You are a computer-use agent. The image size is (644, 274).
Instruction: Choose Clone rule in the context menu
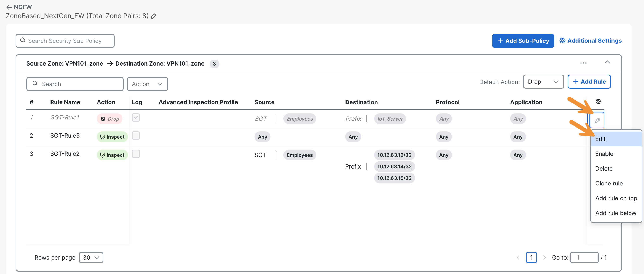coord(616,184)
